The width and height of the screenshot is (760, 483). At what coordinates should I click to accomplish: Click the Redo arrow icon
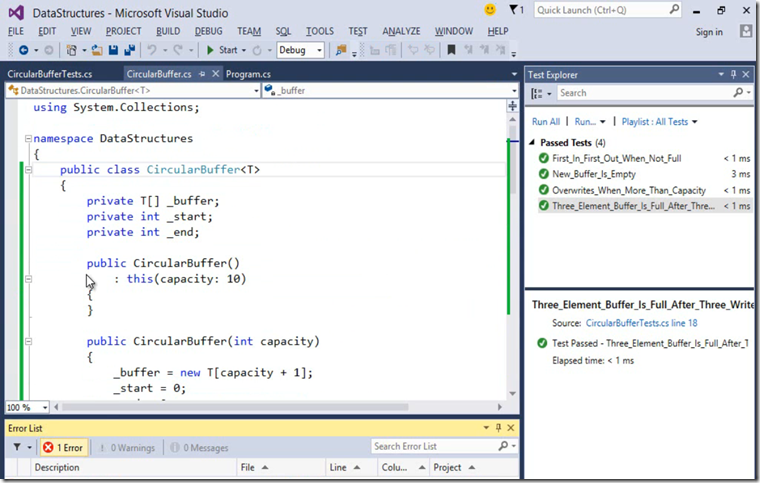point(178,50)
